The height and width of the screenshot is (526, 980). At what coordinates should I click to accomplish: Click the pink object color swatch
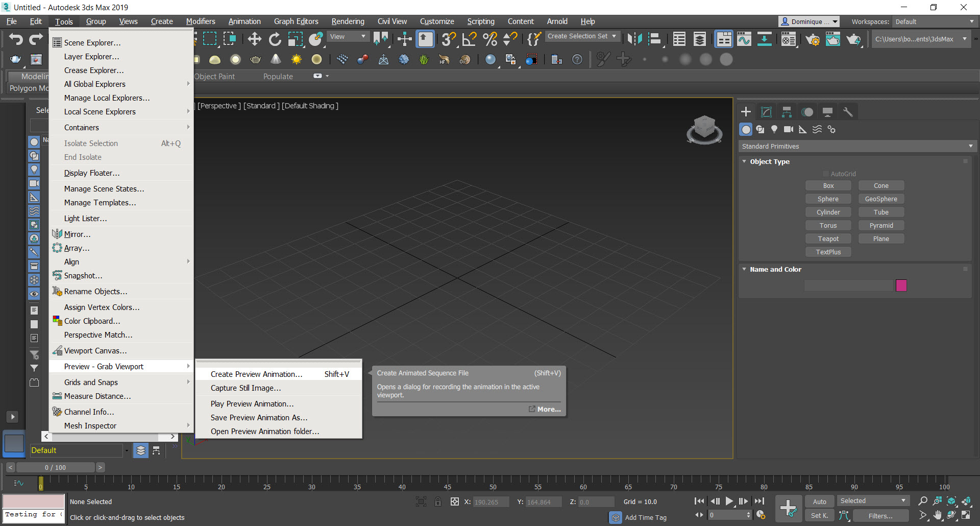point(901,285)
